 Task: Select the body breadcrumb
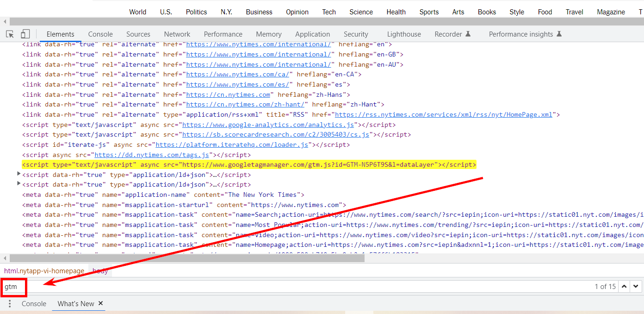click(x=100, y=271)
